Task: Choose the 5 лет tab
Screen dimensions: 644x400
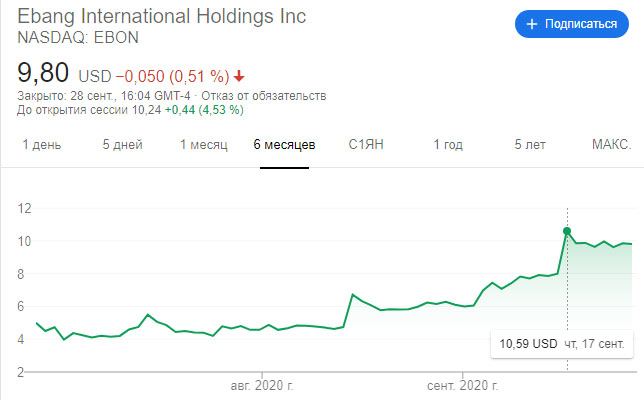Action: (530, 145)
